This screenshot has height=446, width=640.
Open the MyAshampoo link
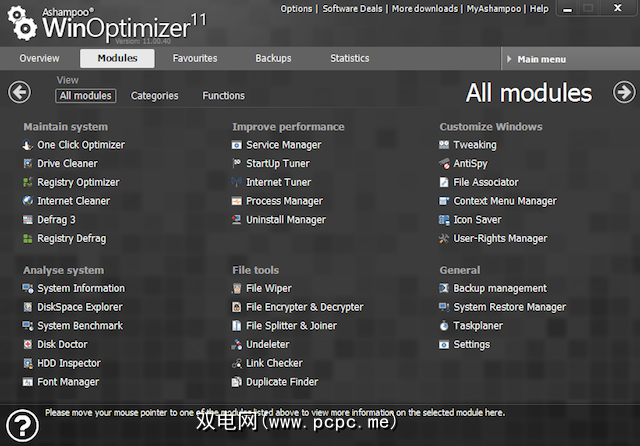[x=493, y=9]
